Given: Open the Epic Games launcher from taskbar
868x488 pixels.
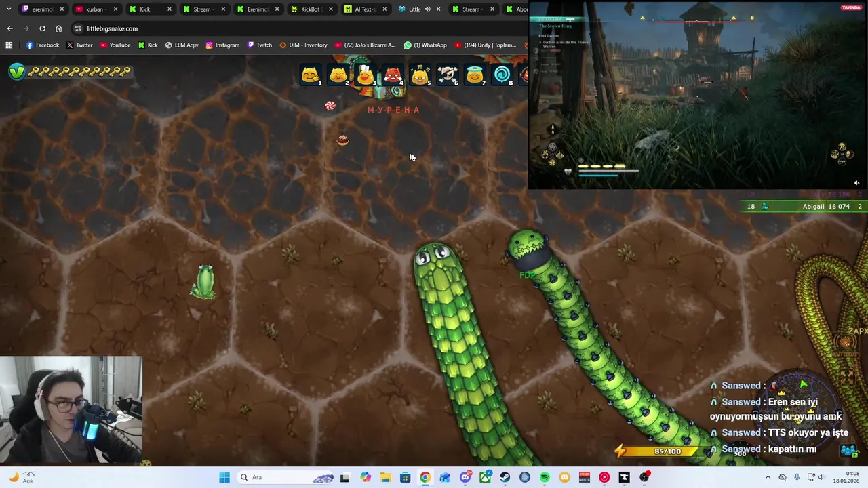Looking at the screenshot, I should (624, 477).
